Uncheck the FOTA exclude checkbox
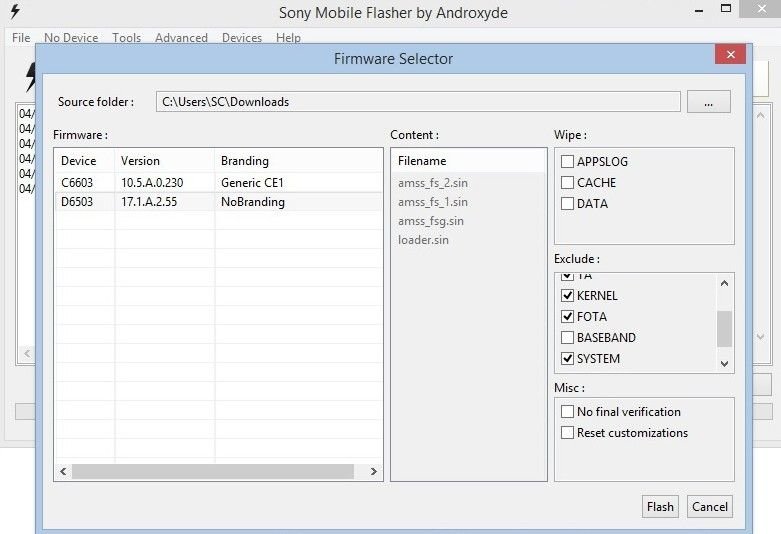The width and height of the screenshot is (781, 534). point(567,316)
